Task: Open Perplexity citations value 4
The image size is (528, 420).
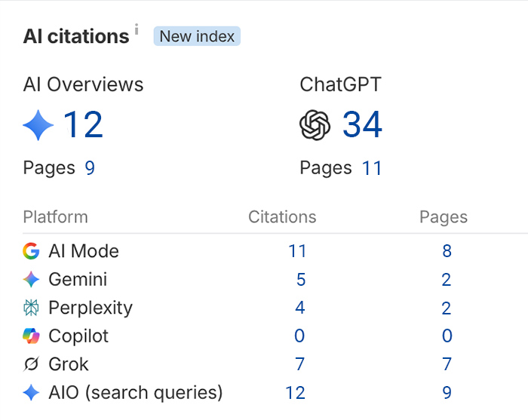Action: pyautogui.click(x=300, y=308)
